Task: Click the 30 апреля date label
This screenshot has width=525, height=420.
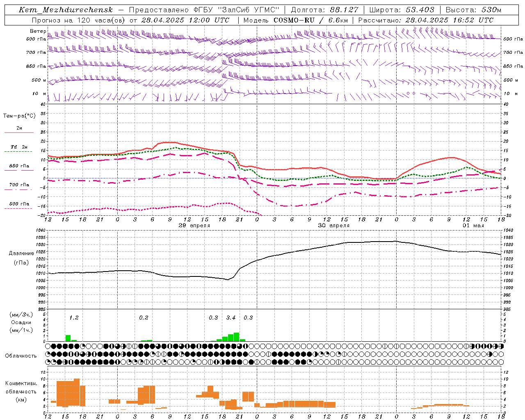Action: [334, 226]
